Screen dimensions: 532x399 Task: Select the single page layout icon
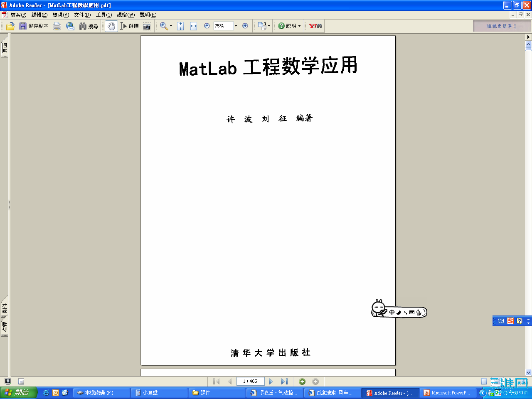[x=484, y=382]
